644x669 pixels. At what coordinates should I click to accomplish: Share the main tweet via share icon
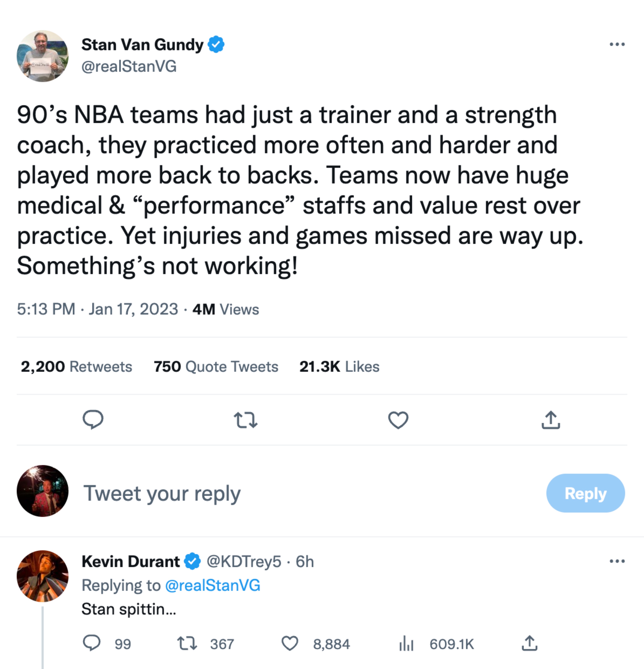pyautogui.click(x=550, y=420)
